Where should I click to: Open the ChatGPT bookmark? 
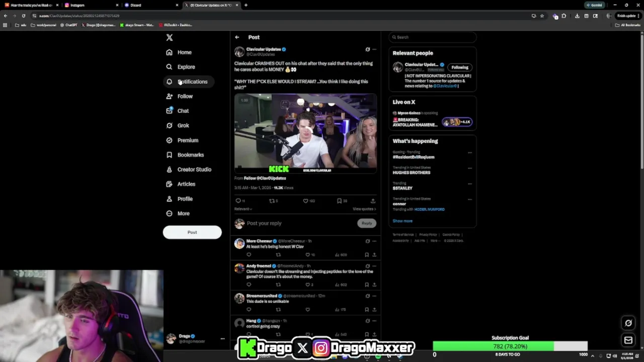point(68,25)
